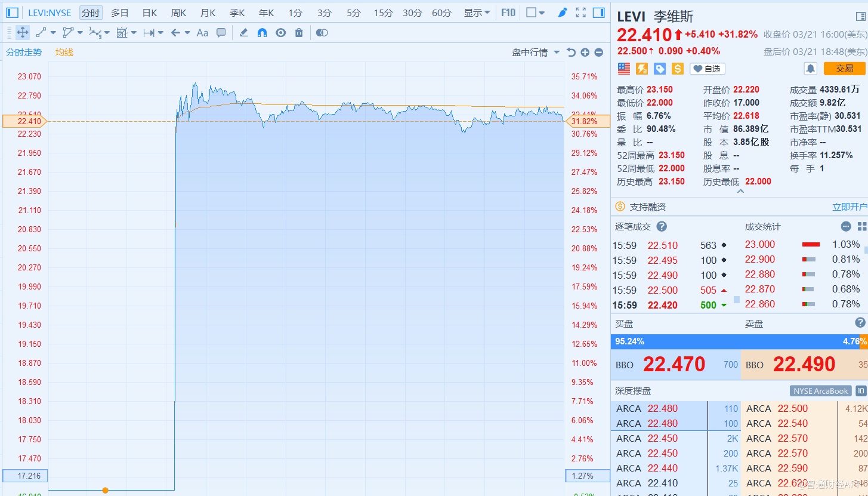
Task: Switch to 月K monthly candlestick tab
Action: [208, 13]
